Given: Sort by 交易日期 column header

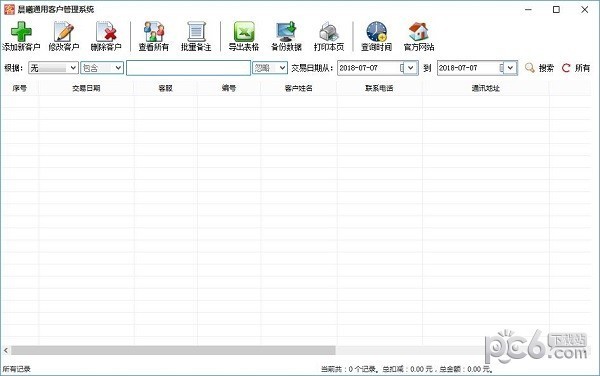Looking at the screenshot, I should [x=86, y=88].
